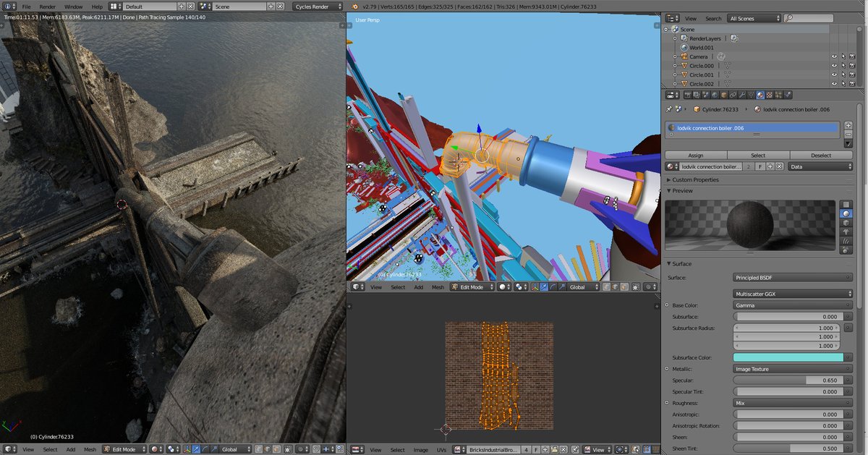The image size is (868, 455).
Task: Toggle 3D manipulator widget in viewport header
Action: coord(535,287)
